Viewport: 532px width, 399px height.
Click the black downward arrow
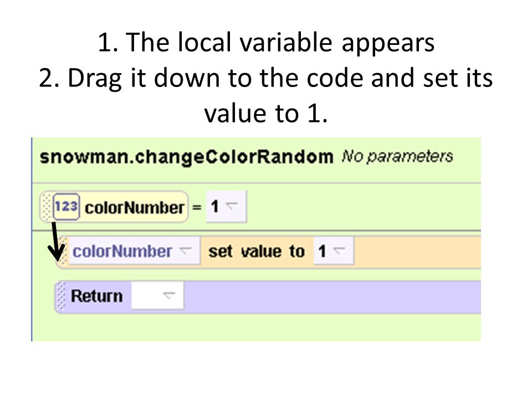[55, 241]
